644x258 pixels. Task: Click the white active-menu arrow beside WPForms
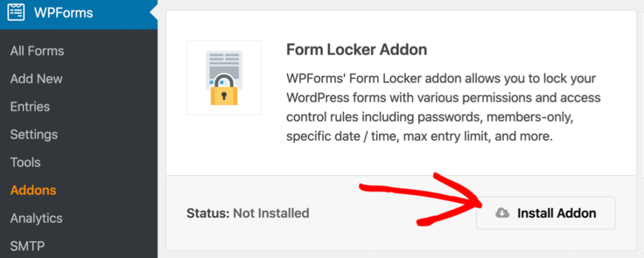click(153, 13)
